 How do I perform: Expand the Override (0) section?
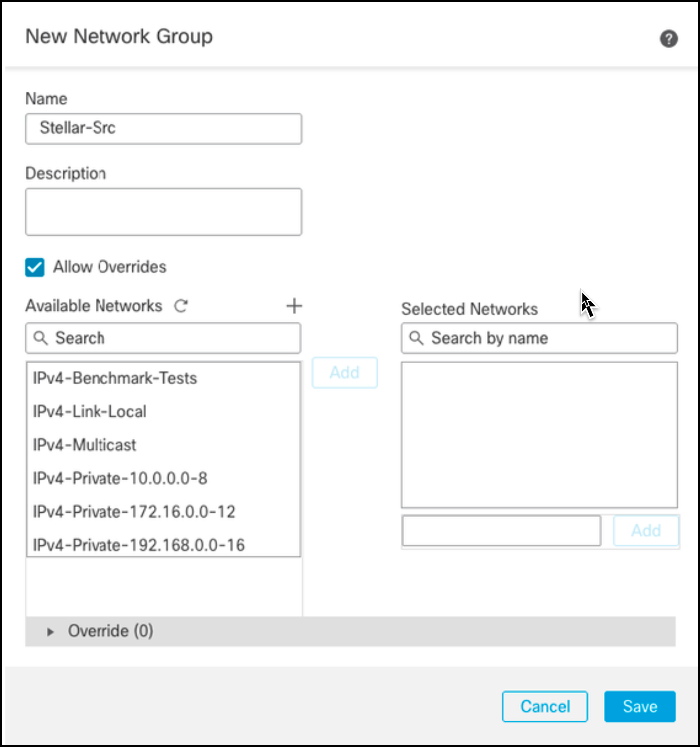click(51, 632)
